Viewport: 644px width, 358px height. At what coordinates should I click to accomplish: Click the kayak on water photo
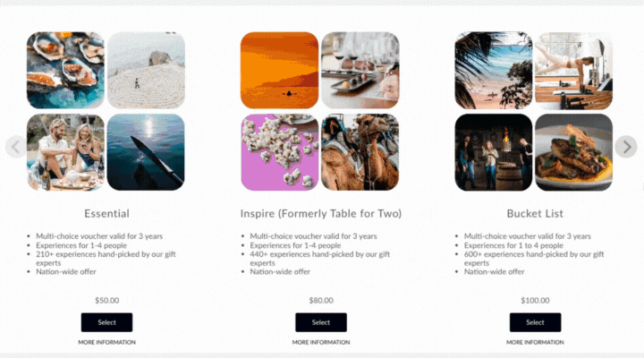(x=146, y=152)
